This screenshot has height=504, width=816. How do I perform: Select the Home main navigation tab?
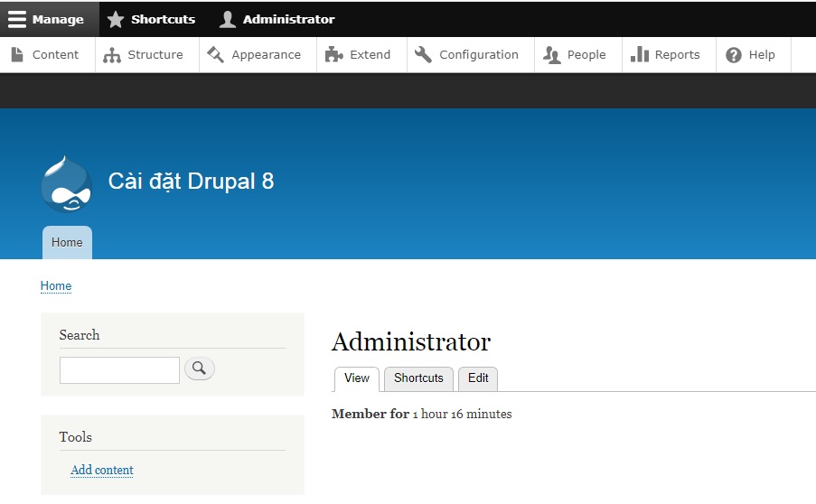tap(67, 242)
